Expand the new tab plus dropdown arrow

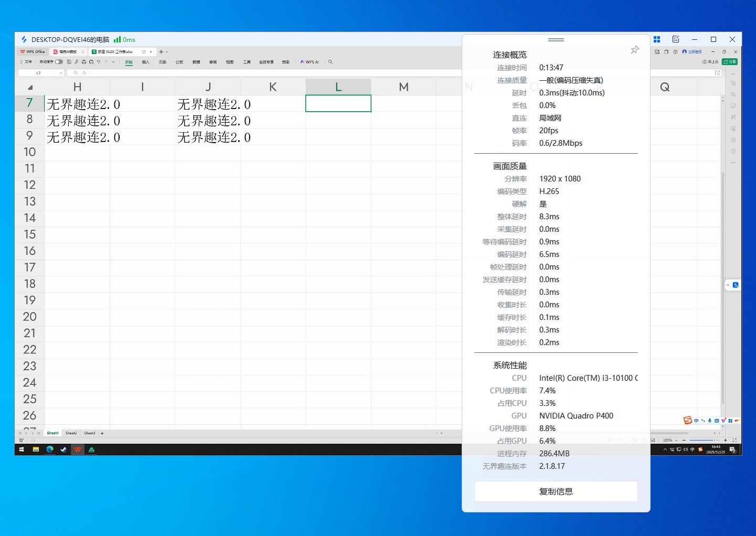[x=167, y=52]
